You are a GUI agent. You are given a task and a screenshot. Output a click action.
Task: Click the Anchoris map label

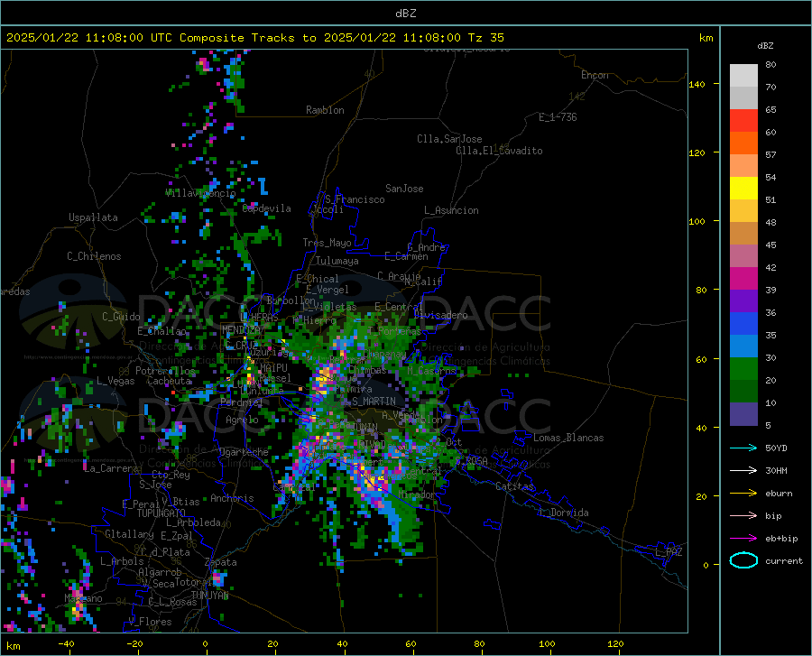coord(232,499)
